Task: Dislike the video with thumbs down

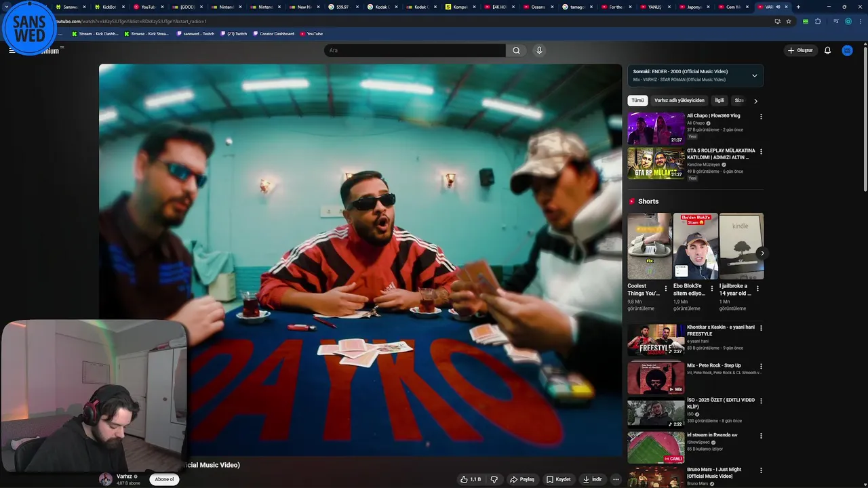Action: pos(494,479)
